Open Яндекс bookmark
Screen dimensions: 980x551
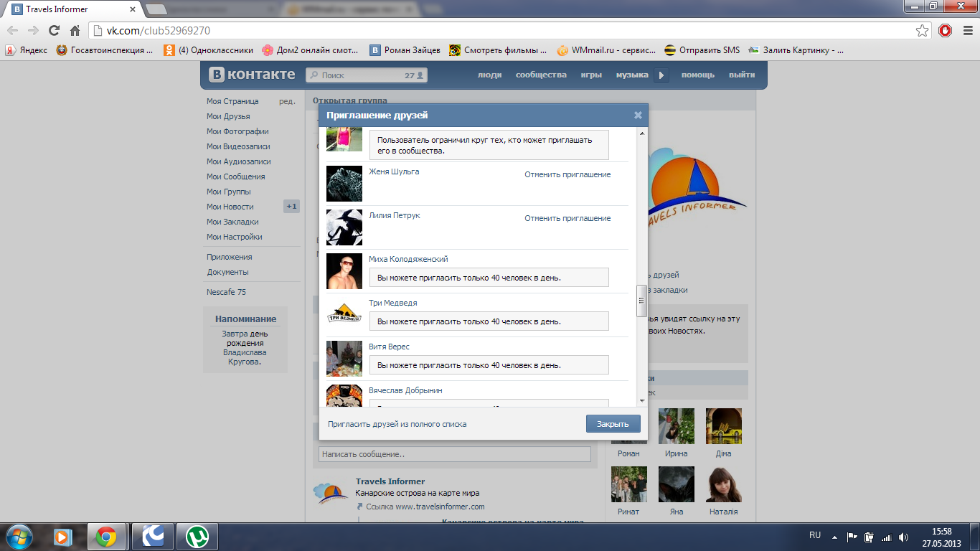[27, 50]
